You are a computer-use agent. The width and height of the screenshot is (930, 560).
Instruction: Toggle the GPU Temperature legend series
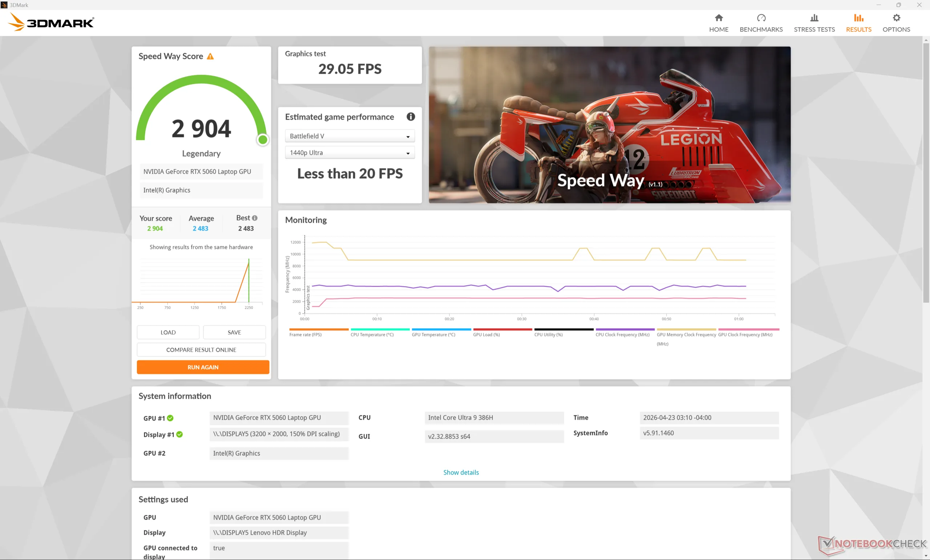[433, 335]
